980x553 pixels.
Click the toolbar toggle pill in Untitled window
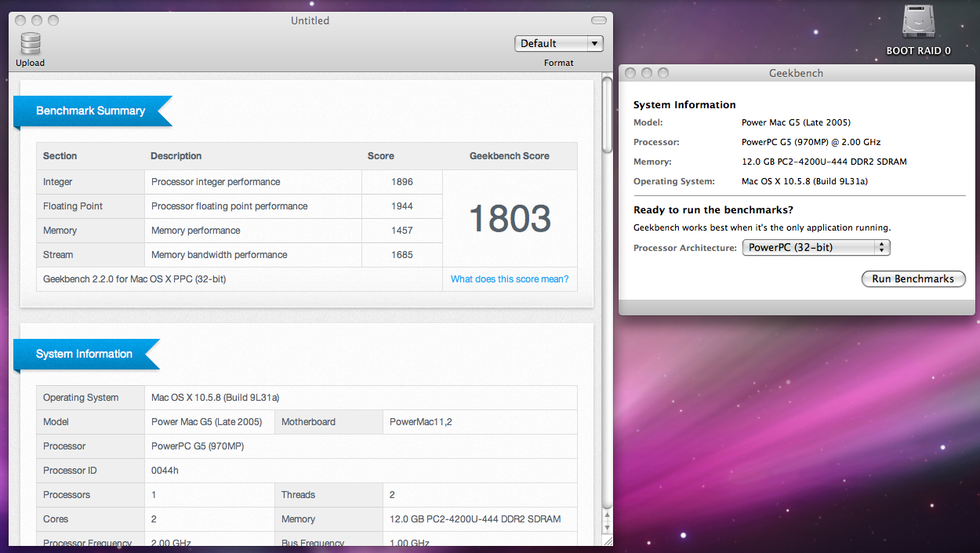[598, 20]
